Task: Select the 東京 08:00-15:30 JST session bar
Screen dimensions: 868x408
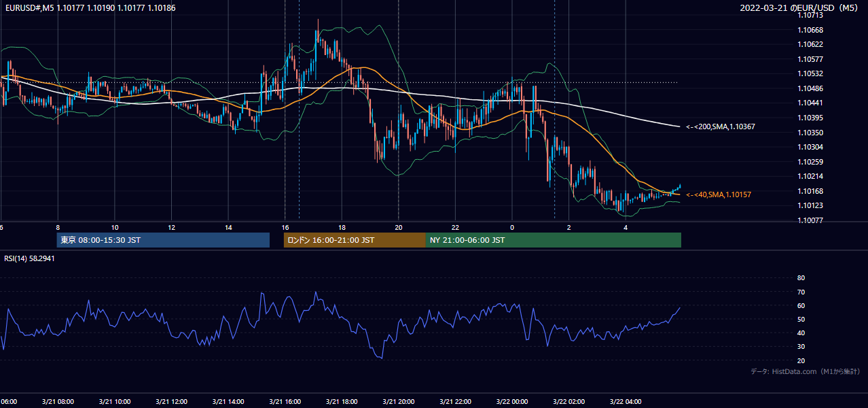Action: point(163,240)
